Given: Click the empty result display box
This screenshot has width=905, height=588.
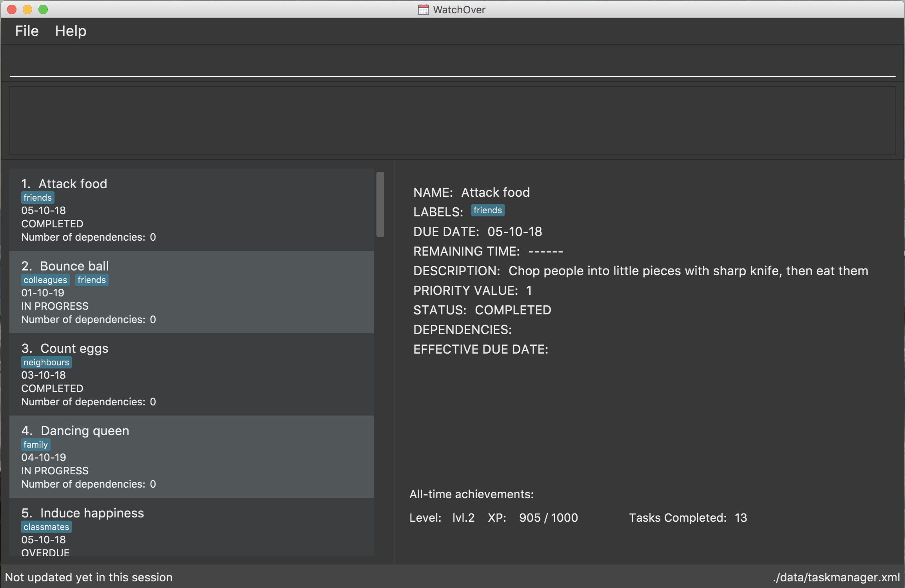Looking at the screenshot, I should (452, 121).
